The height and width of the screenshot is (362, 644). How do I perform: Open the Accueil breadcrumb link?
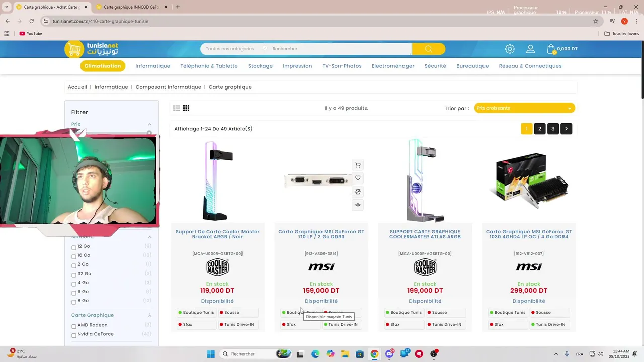point(77,87)
